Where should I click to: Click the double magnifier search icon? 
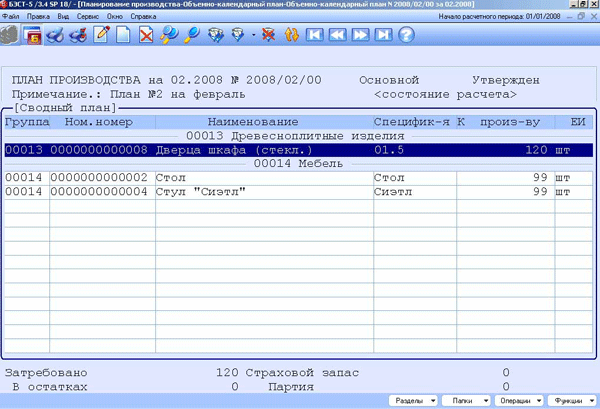[x=169, y=35]
